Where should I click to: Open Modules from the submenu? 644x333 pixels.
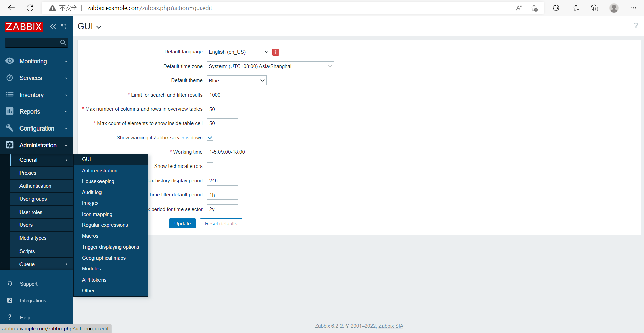[111, 269]
